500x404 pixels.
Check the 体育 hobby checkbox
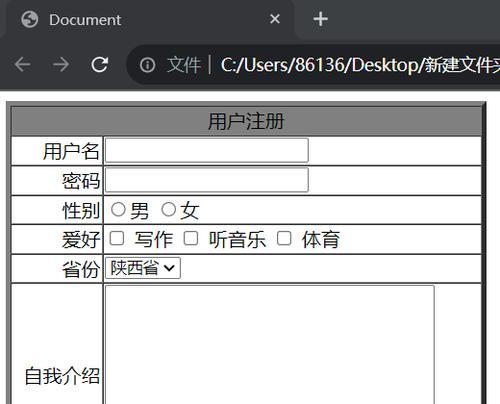pyautogui.click(x=284, y=239)
